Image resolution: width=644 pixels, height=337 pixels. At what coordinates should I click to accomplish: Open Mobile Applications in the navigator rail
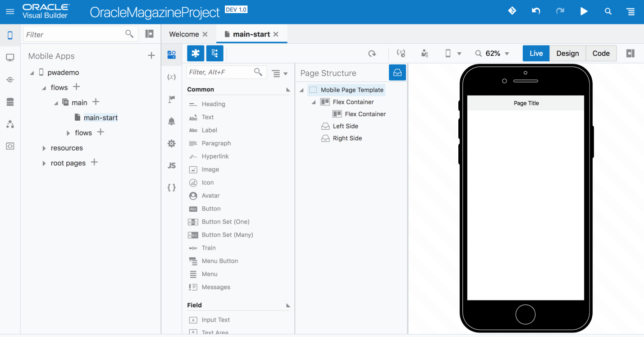(x=10, y=35)
